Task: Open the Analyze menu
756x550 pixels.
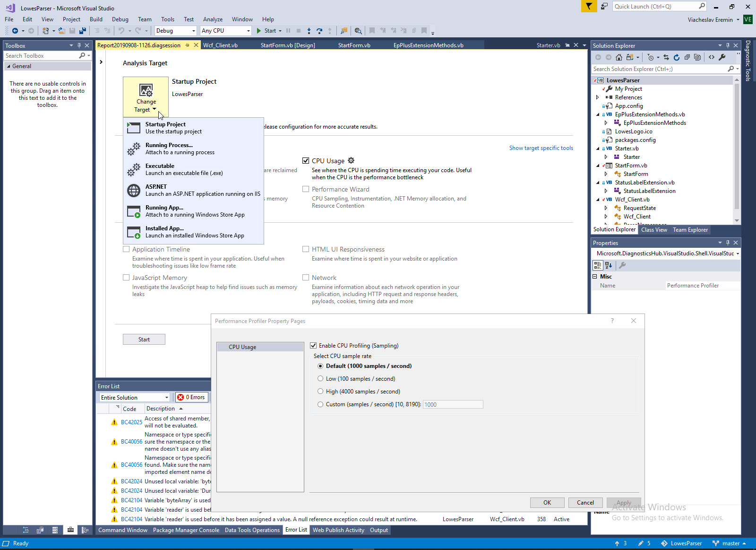Action: pos(213,19)
